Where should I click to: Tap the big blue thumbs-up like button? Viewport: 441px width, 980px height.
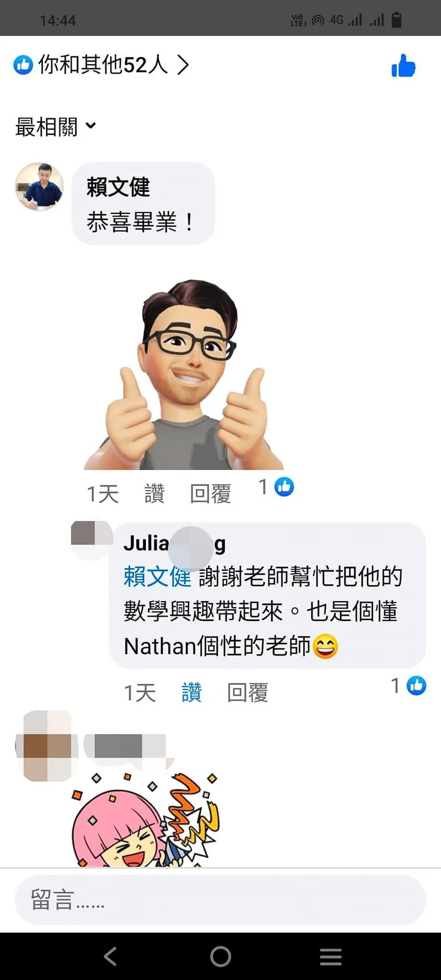[403, 66]
